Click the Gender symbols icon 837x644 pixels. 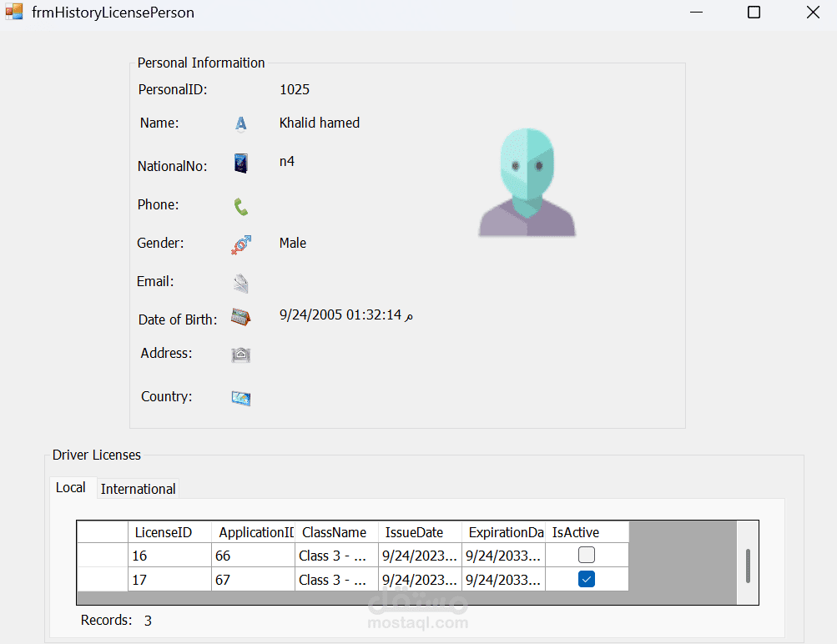click(241, 244)
